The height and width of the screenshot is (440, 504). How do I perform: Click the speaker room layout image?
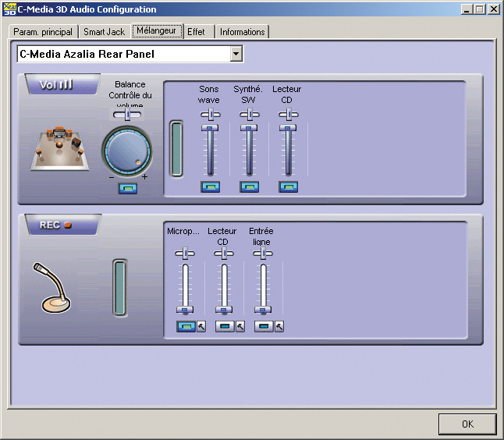click(60, 148)
